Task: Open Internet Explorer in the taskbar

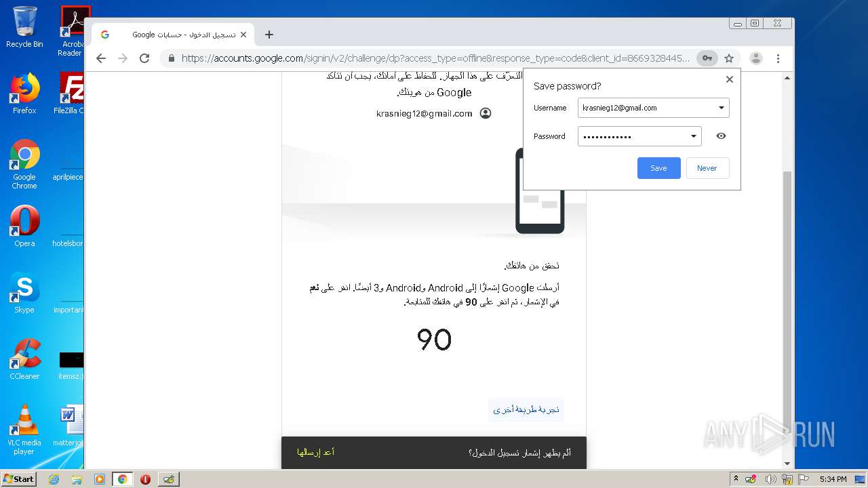Action: point(54,479)
